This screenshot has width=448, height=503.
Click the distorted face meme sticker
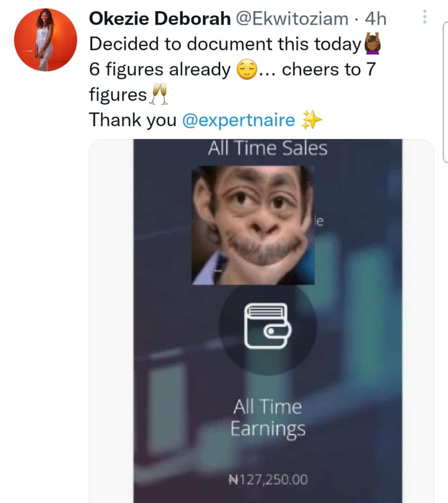click(x=253, y=225)
